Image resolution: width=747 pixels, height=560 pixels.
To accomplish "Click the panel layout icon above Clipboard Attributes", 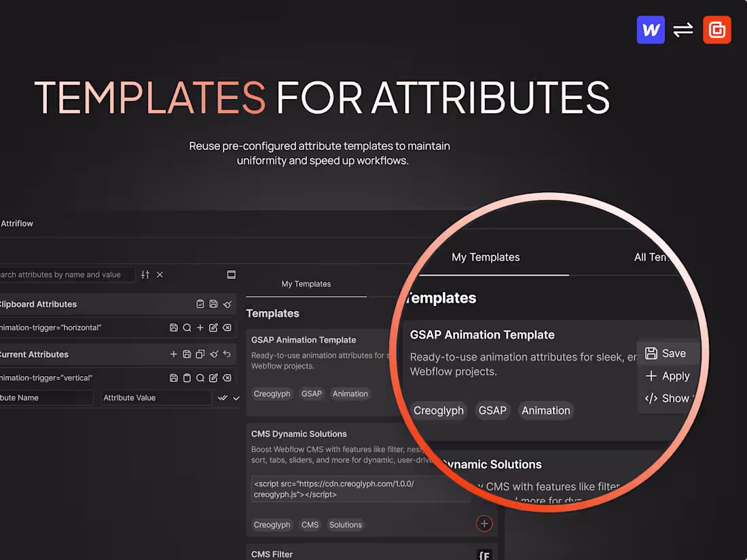I will [x=231, y=274].
